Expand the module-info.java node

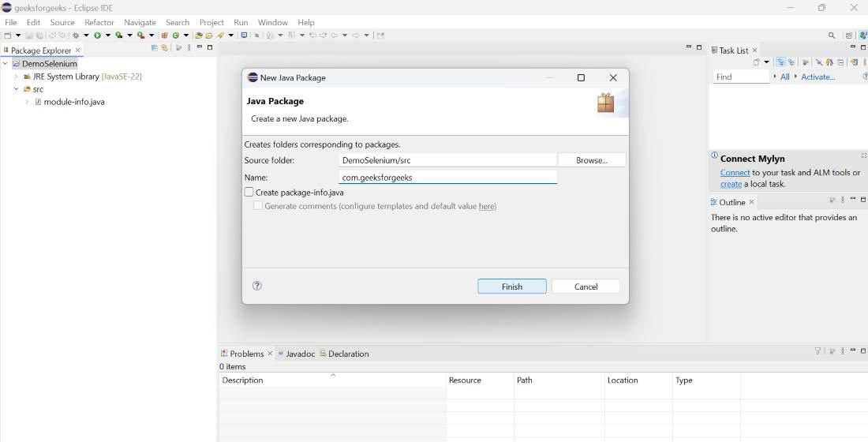tap(27, 102)
